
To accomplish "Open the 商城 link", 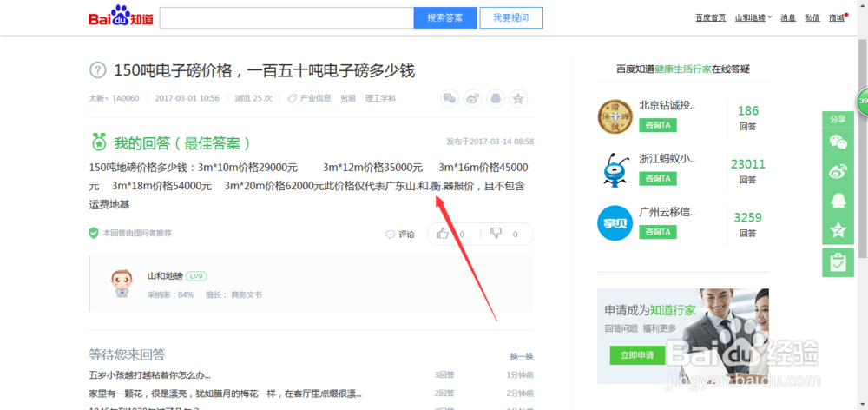I will 837,17.
